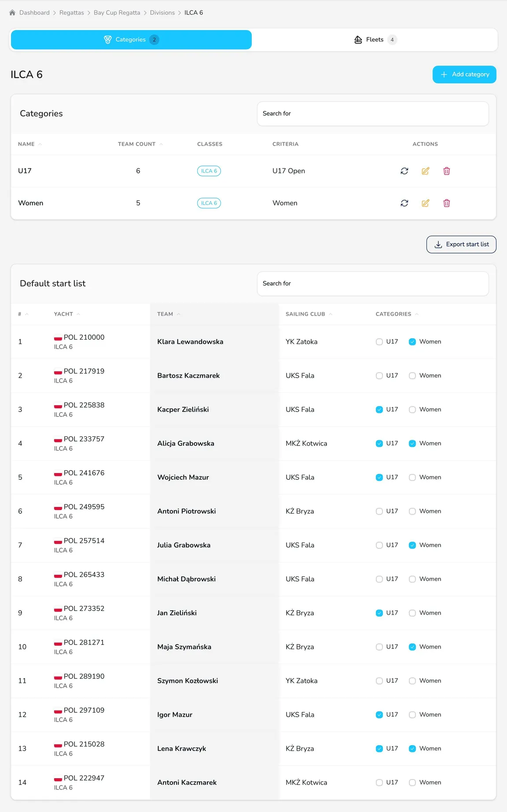Delete the U17 category
507x812 pixels.
pos(447,171)
